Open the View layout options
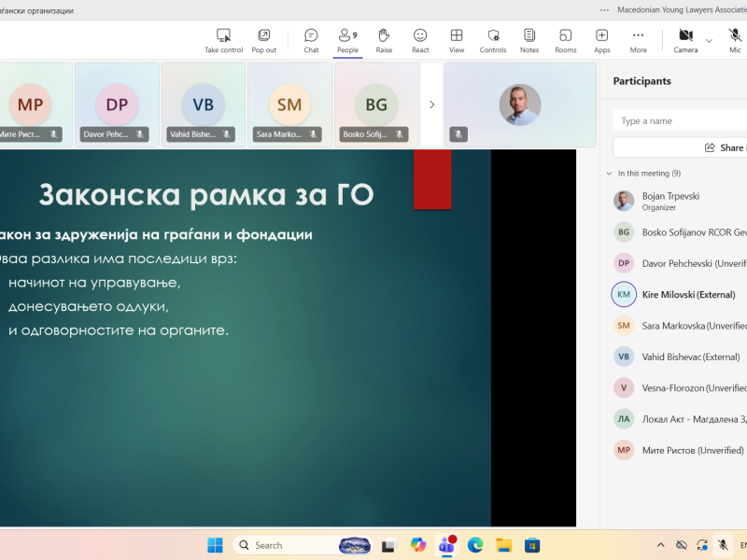The image size is (747, 560). 457,40
